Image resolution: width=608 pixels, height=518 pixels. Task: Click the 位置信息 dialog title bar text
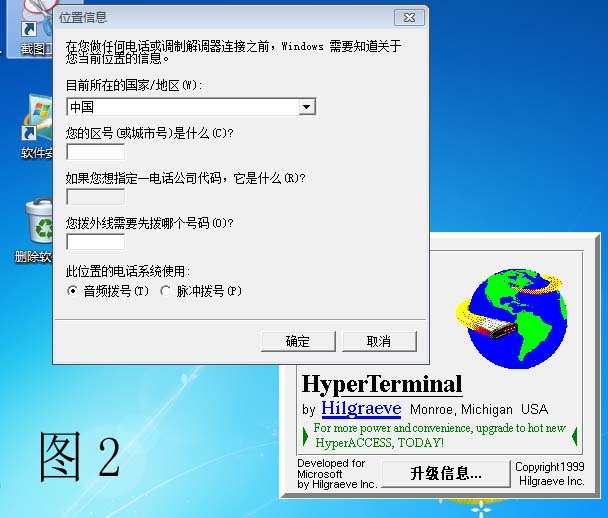coord(83,17)
